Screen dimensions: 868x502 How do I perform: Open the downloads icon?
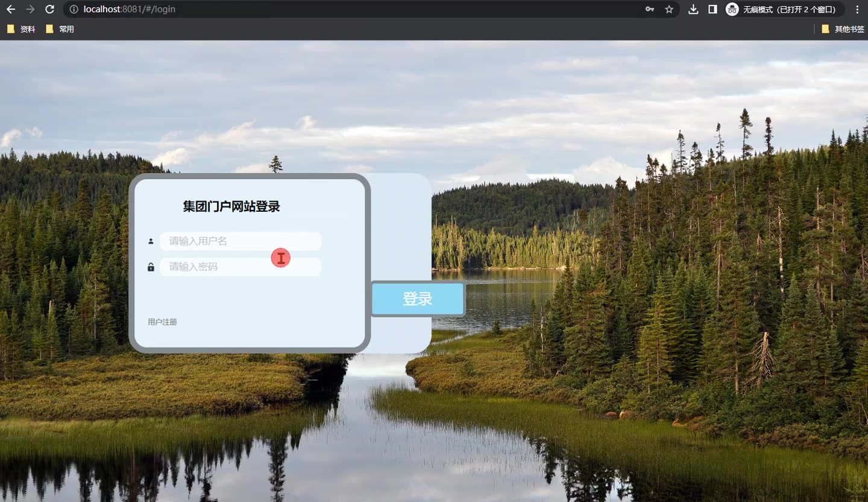coord(693,9)
